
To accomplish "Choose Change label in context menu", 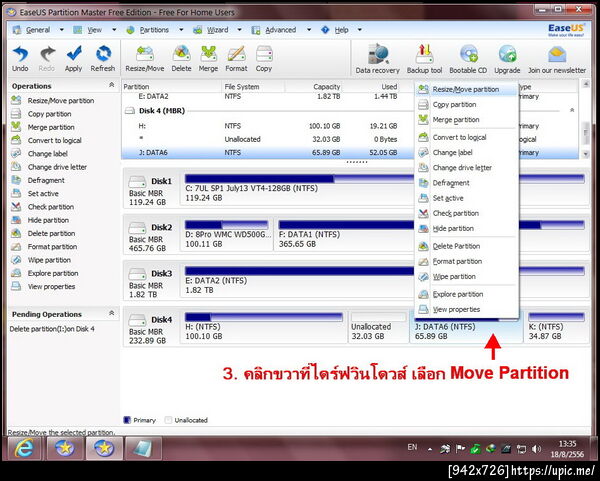I will pyautogui.click(x=466, y=153).
